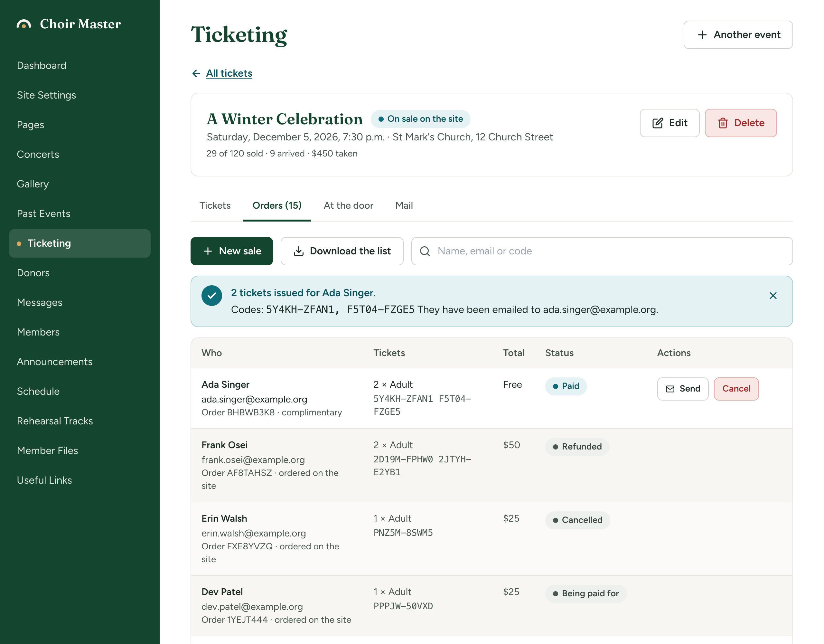Create a New sale
Viewport: 824px width, 644px height.
pyautogui.click(x=232, y=251)
